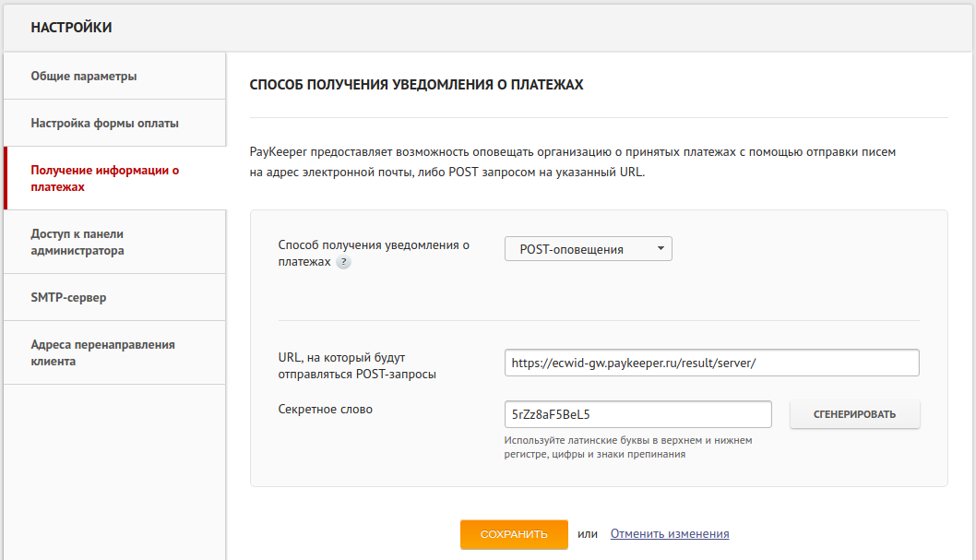Switch to Настройка формы оплаты tab

(x=104, y=123)
